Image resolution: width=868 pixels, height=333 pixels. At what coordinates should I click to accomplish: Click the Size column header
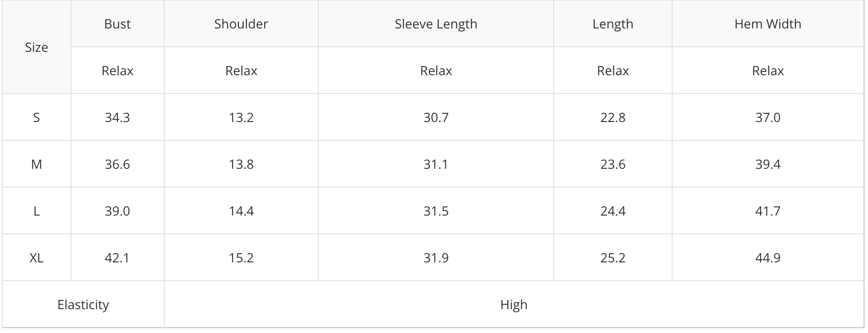(37, 47)
